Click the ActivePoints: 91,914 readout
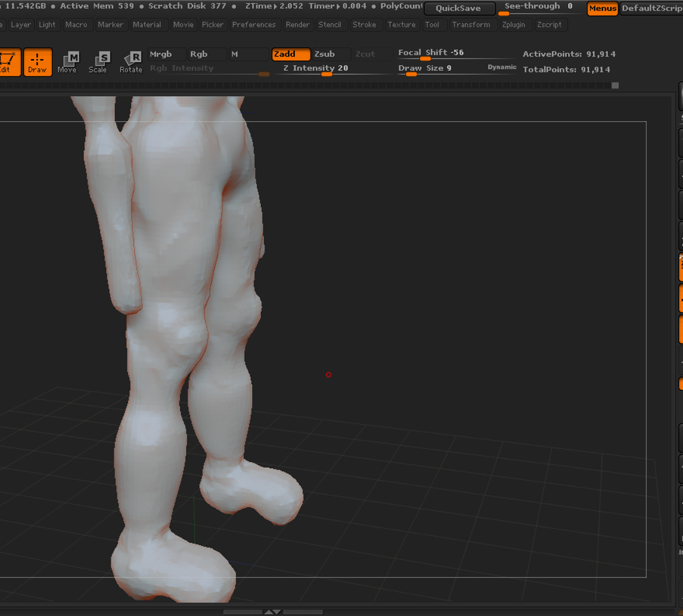The image size is (683, 616). pyautogui.click(x=569, y=54)
